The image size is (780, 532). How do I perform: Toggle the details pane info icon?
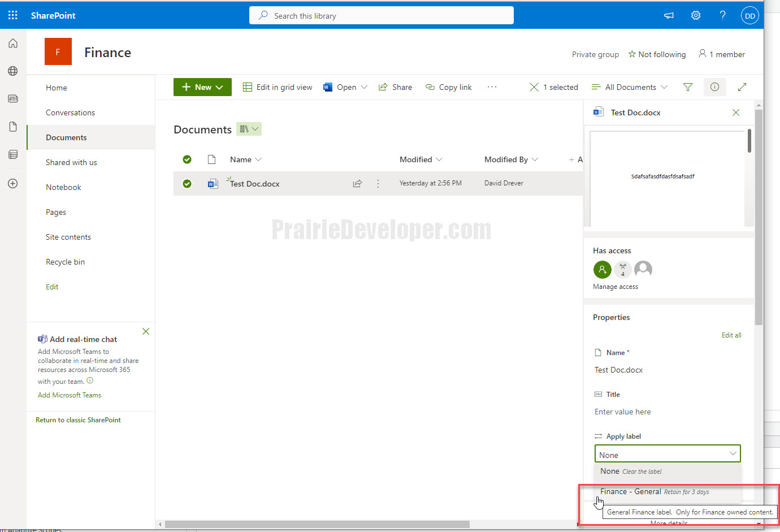[714, 87]
